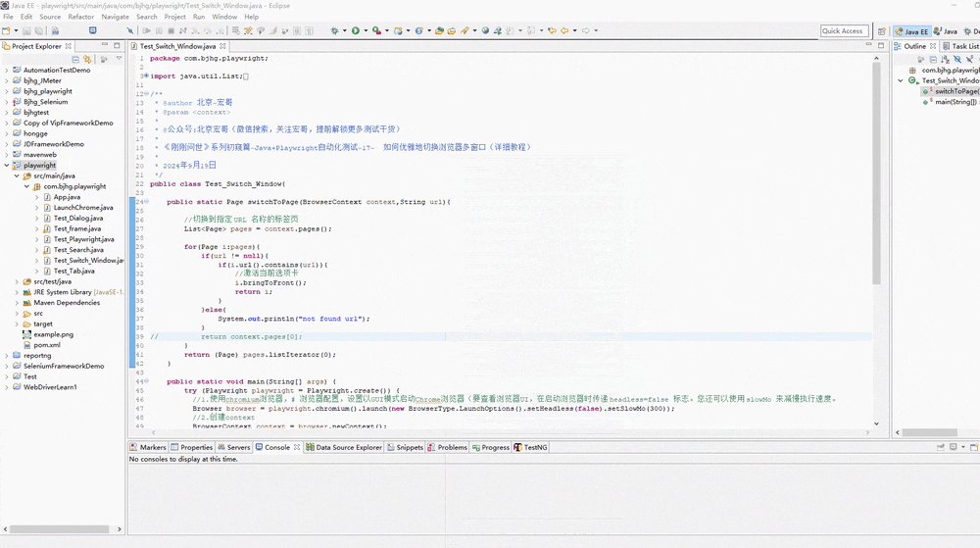
Task: Click the Debug bug toolbar icon
Action: [x=334, y=30]
